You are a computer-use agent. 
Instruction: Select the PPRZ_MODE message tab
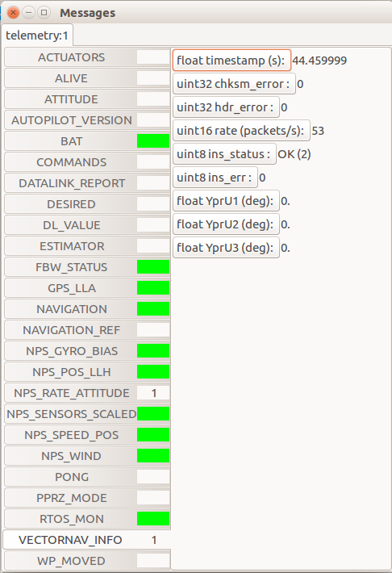tap(87, 498)
